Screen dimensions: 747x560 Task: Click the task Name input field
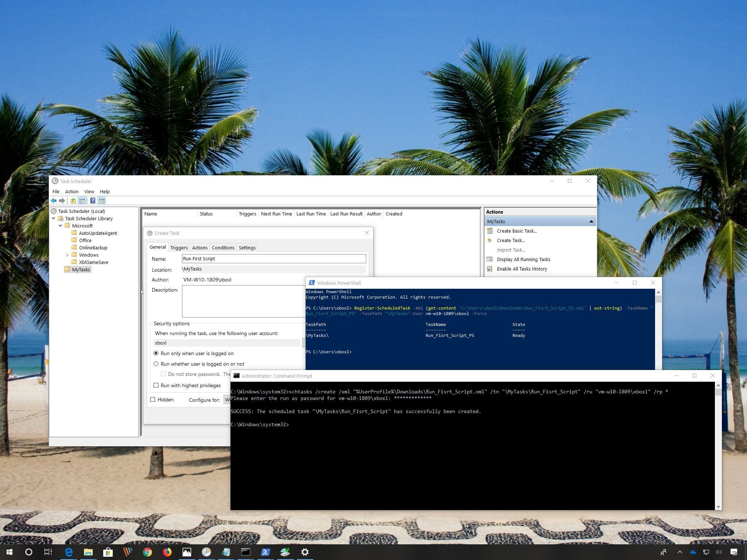click(x=274, y=258)
